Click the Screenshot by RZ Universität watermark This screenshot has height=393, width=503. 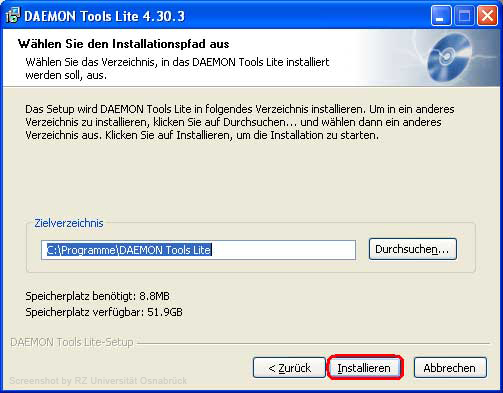98,381
